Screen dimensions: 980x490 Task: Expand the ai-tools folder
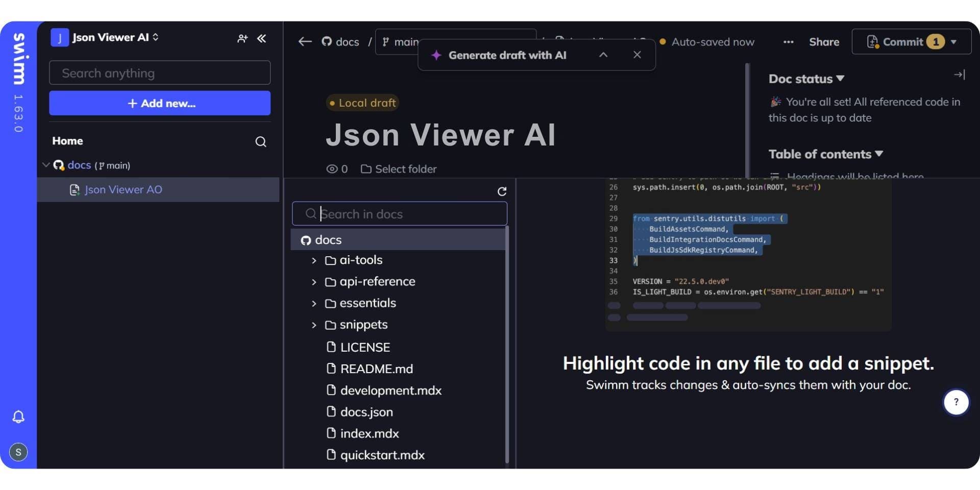pyautogui.click(x=314, y=260)
